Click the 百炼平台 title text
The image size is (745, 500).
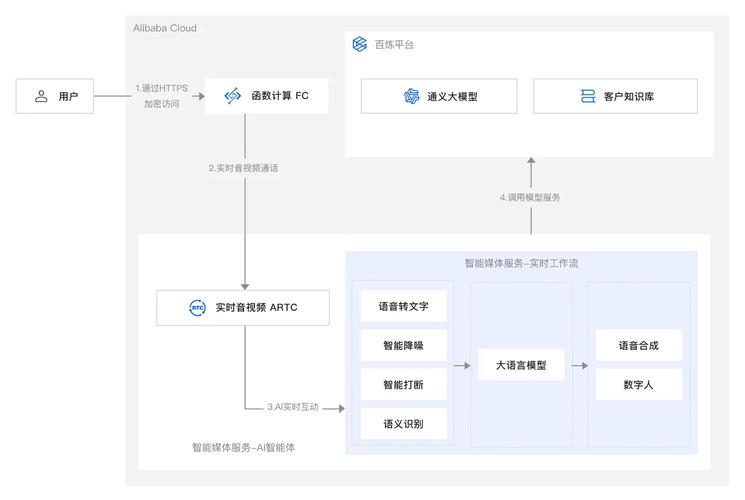click(x=394, y=45)
